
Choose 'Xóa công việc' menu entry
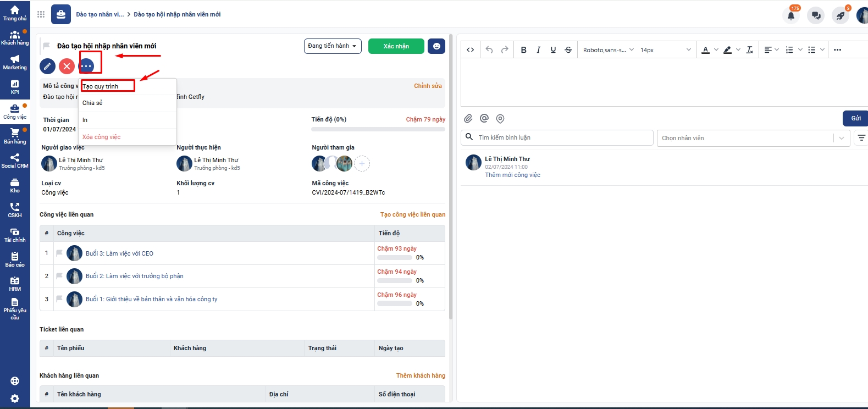click(x=102, y=137)
